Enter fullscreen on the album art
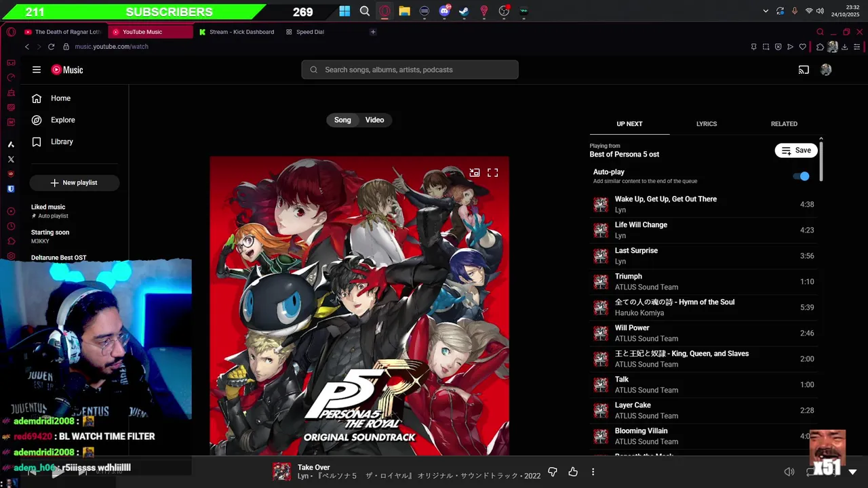This screenshot has width=868, height=488. [493, 173]
